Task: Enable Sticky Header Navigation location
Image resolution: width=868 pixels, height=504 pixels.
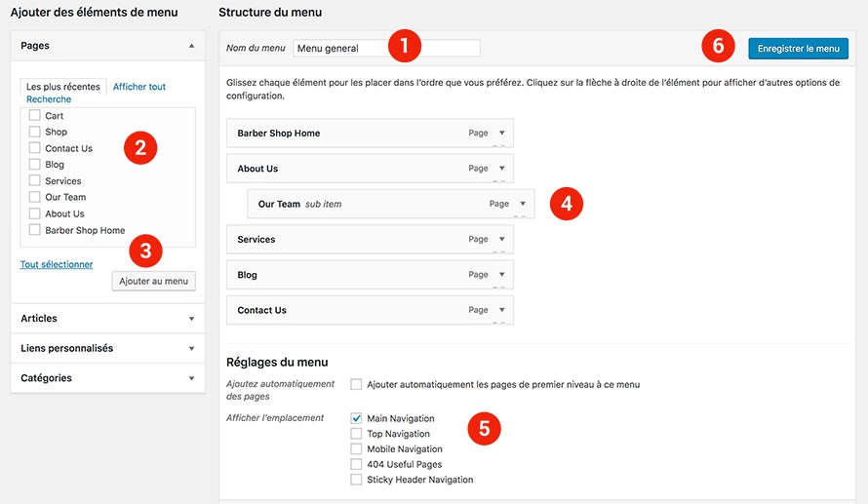Action: (x=356, y=479)
